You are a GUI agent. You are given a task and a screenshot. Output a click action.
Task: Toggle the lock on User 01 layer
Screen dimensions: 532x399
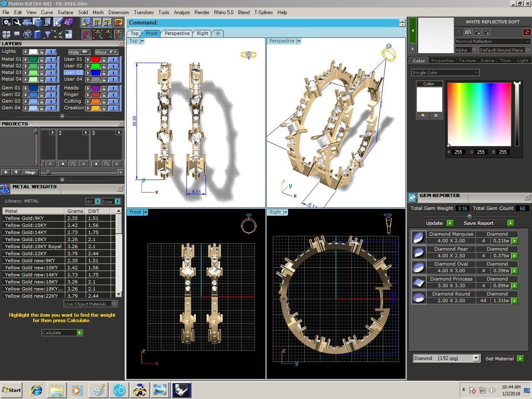click(104, 59)
